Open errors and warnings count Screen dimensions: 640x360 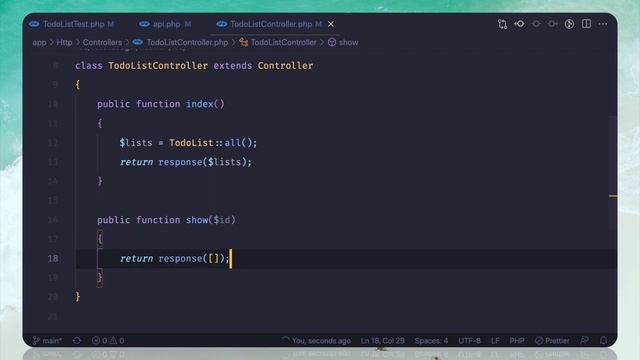108,340
